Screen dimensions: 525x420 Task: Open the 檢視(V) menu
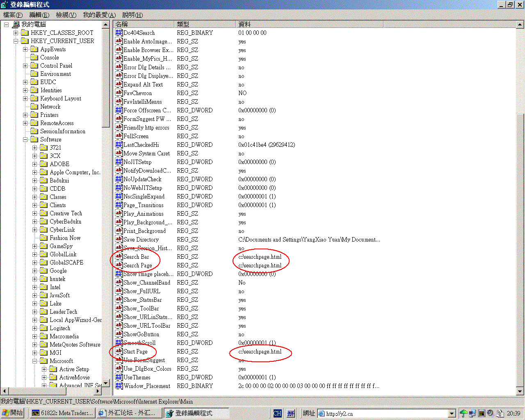tap(66, 15)
